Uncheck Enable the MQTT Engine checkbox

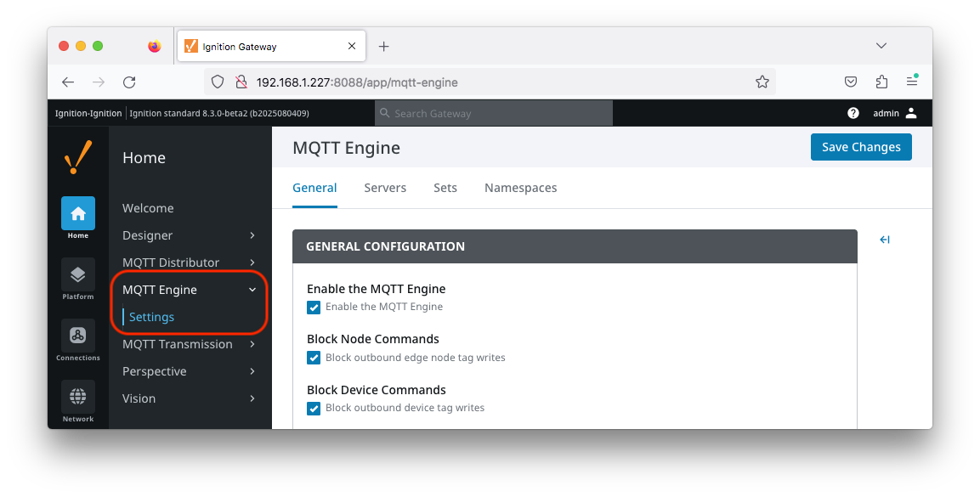(x=314, y=308)
